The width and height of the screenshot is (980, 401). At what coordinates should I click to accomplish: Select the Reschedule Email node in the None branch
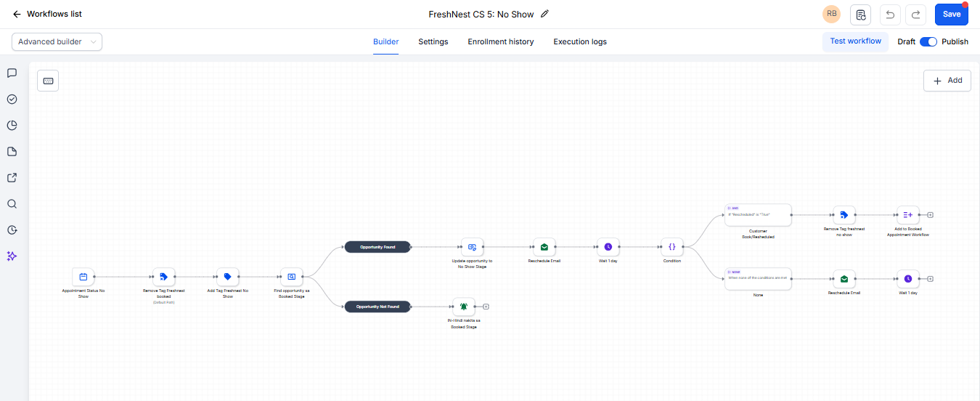click(844, 279)
